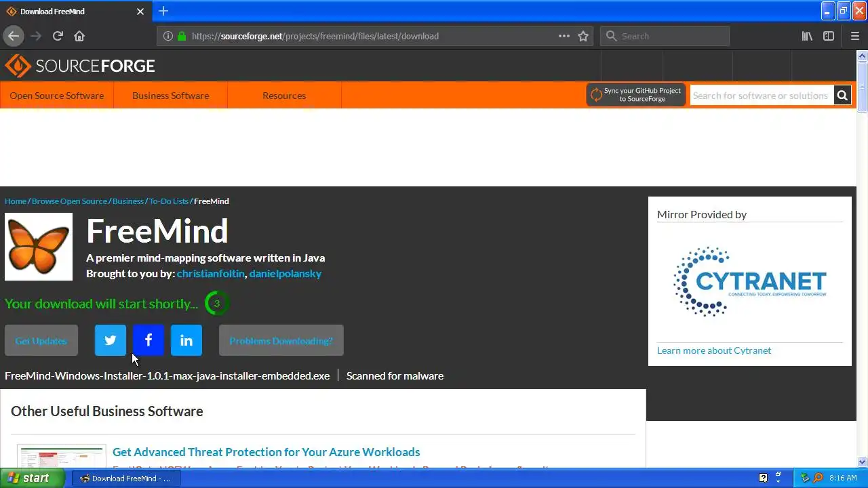Open Learn more about Cytranet link
Viewport: 868px width, 488px height.
point(714,350)
